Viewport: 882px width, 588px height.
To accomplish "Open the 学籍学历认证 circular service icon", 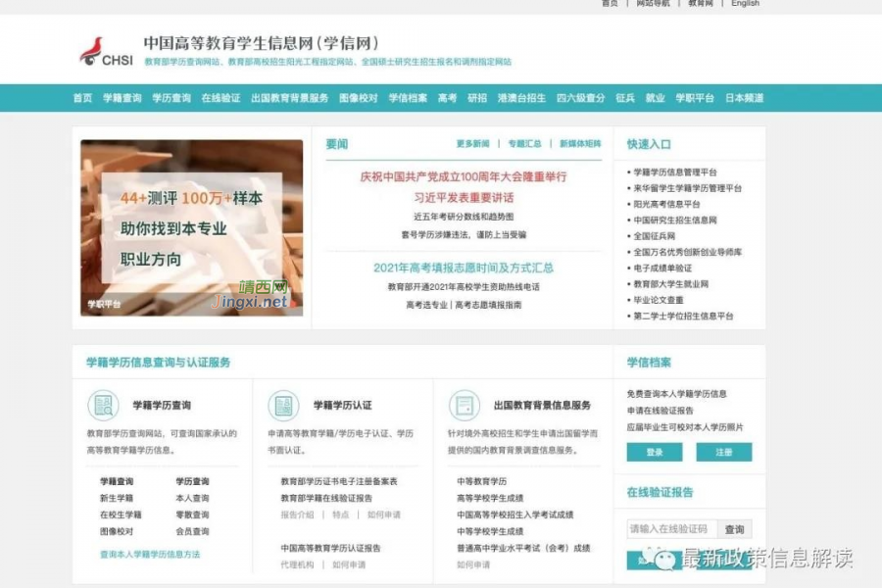I will pos(284,405).
